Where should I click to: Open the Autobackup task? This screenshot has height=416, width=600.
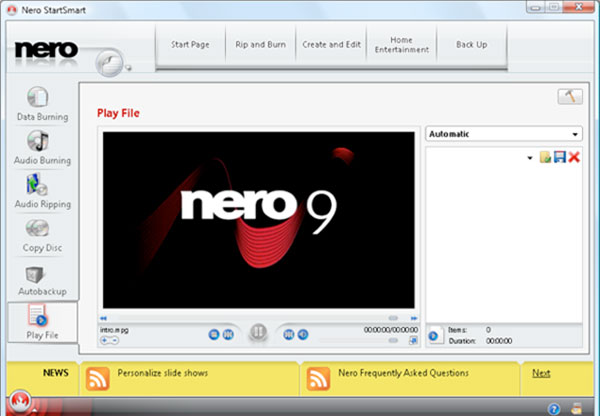click(42, 281)
